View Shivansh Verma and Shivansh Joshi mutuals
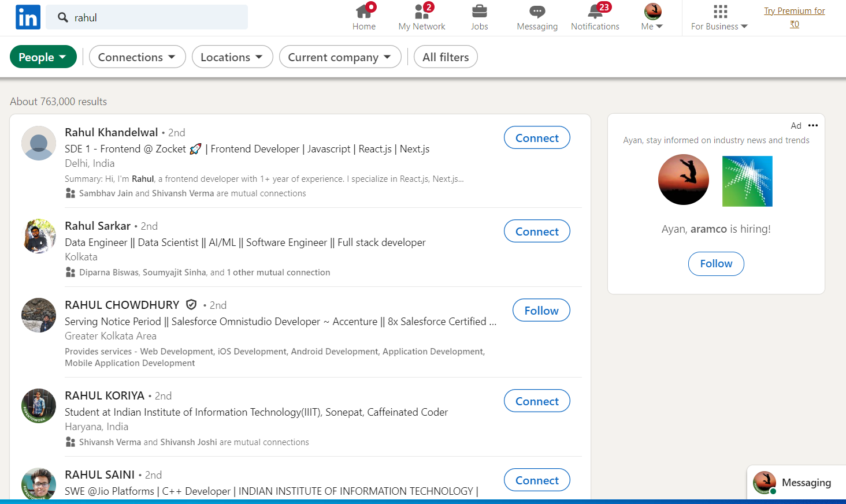The image size is (846, 504). tap(194, 442)
